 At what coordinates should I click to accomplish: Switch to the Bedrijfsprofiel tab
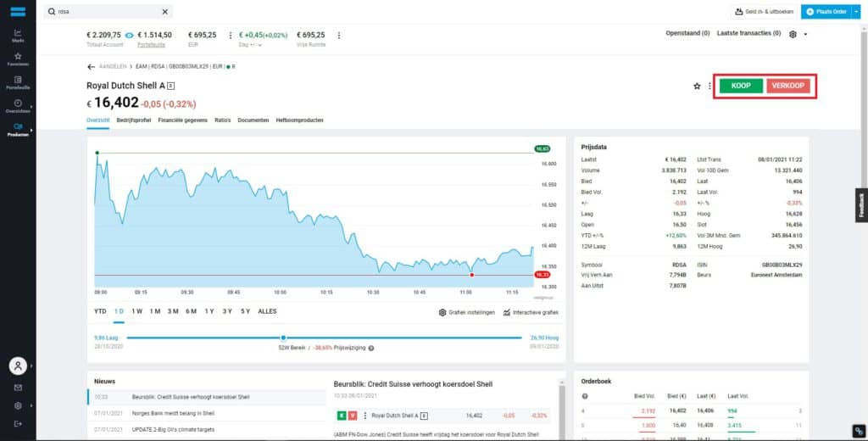133,120
